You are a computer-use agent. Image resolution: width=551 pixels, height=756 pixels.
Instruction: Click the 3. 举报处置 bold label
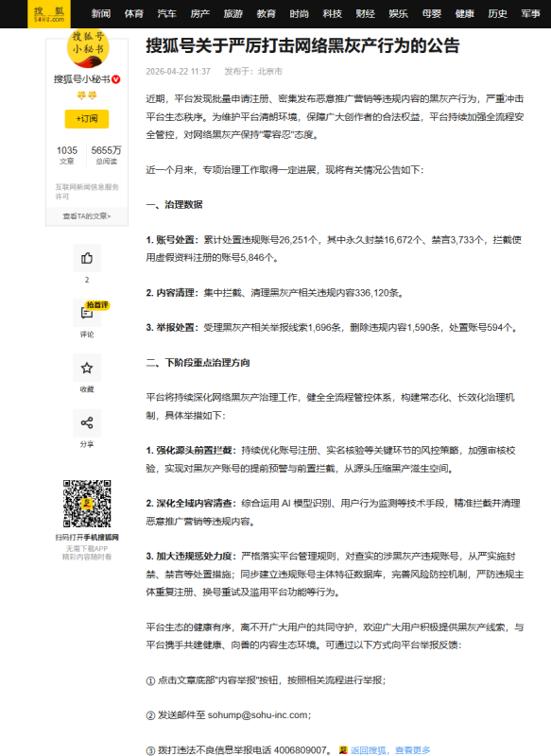click(x=173, y=327)
